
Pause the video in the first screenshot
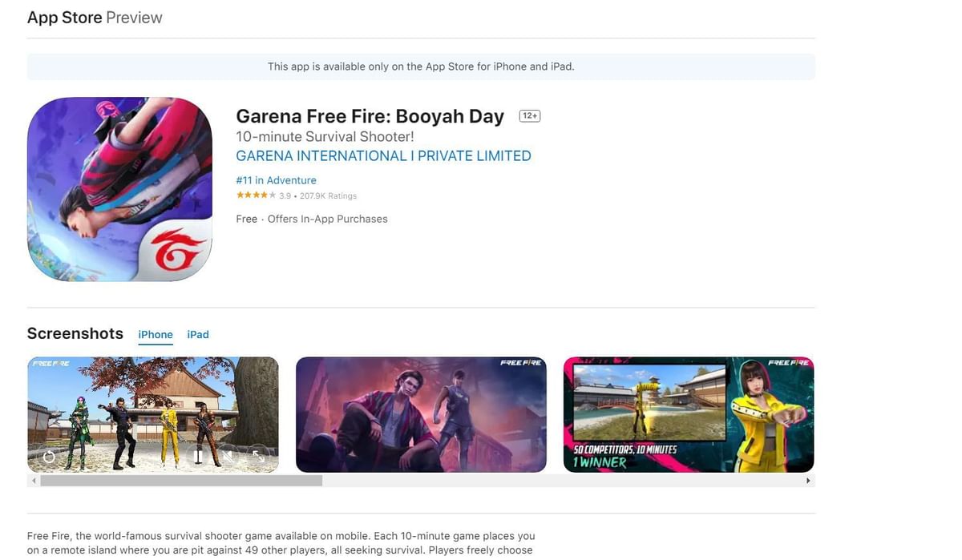click(197, 457)
